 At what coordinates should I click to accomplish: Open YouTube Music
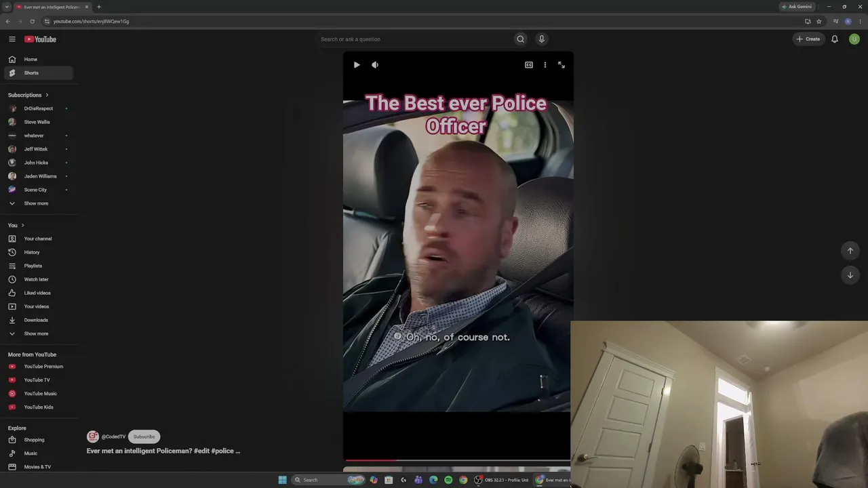pos(39,394)
